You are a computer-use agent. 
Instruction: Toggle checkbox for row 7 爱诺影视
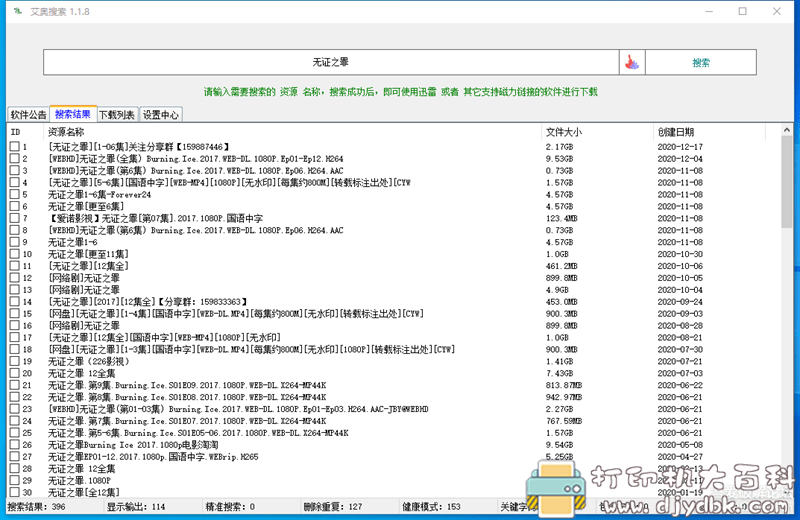tap(14, 218)
